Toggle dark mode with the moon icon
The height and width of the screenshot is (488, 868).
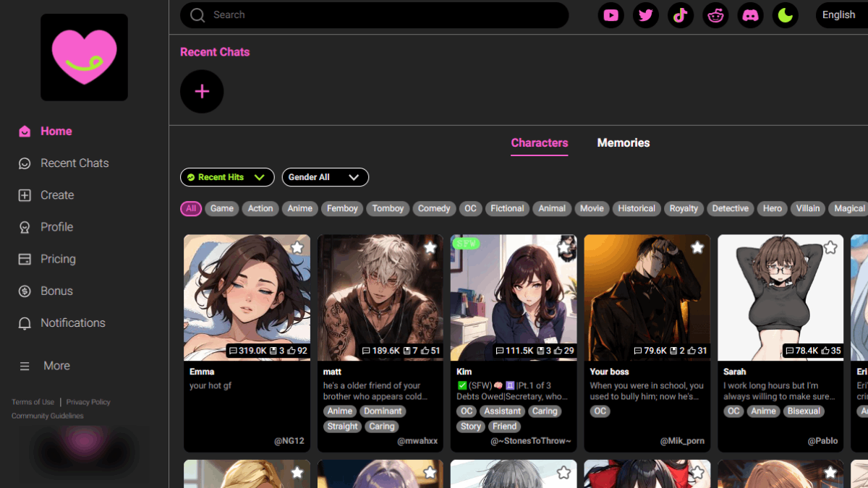click(785, 15)
